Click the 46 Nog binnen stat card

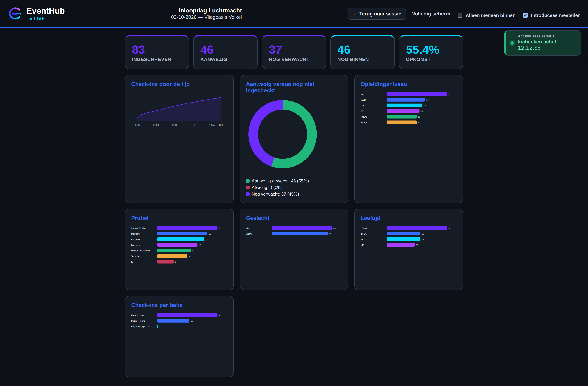[x=362, y=52]
